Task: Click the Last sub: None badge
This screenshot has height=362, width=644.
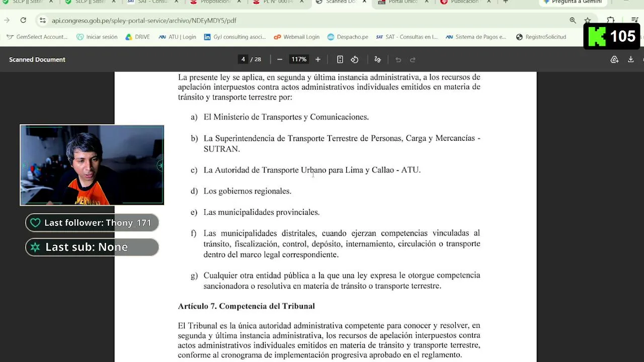Action: click(x=92, y=247)
